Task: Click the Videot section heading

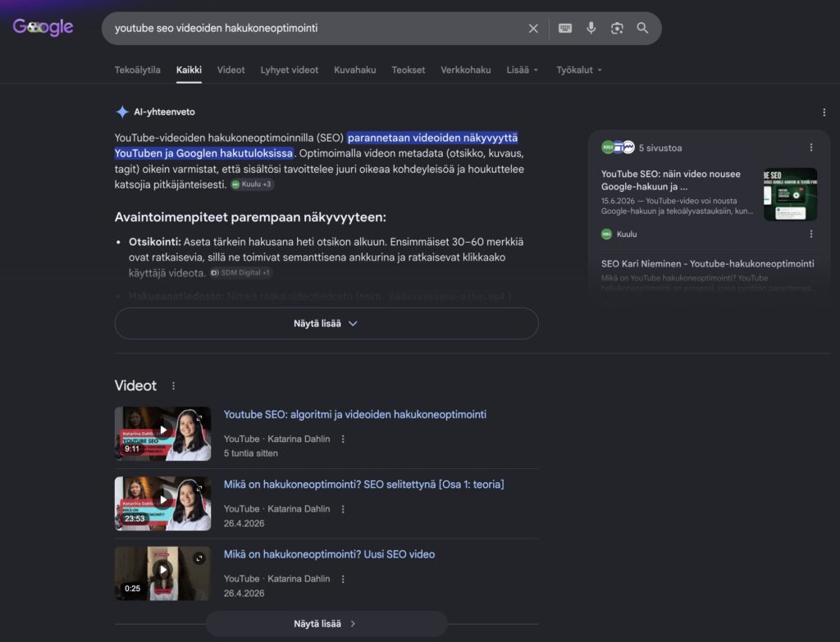Action: point(135,385)
